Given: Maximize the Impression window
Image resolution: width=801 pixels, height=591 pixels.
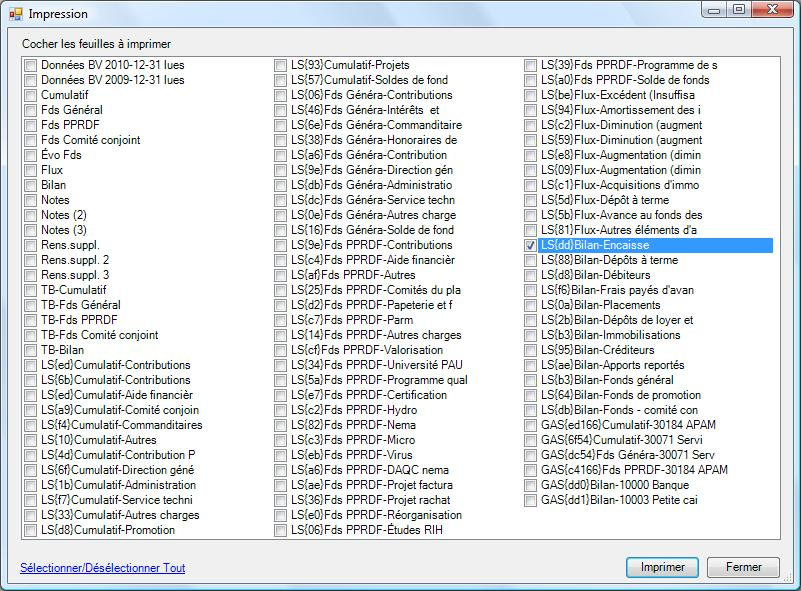Looking at the screenshot, I should coord(739,10).
